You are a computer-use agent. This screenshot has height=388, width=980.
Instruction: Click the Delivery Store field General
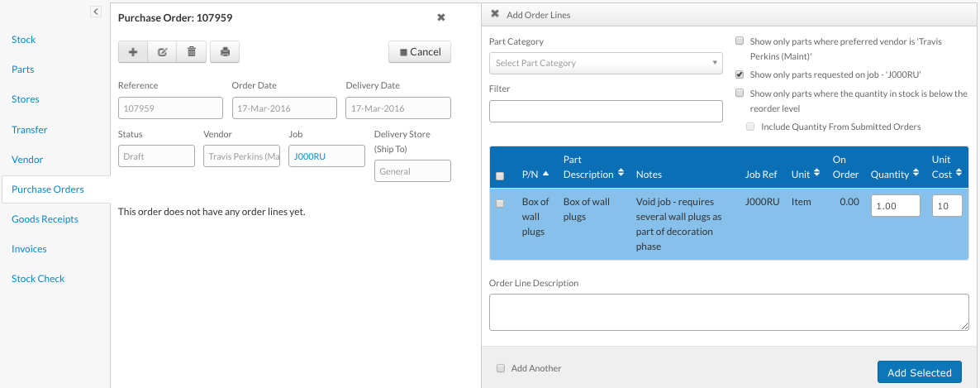pyautogui.click(x=412, y=171)
